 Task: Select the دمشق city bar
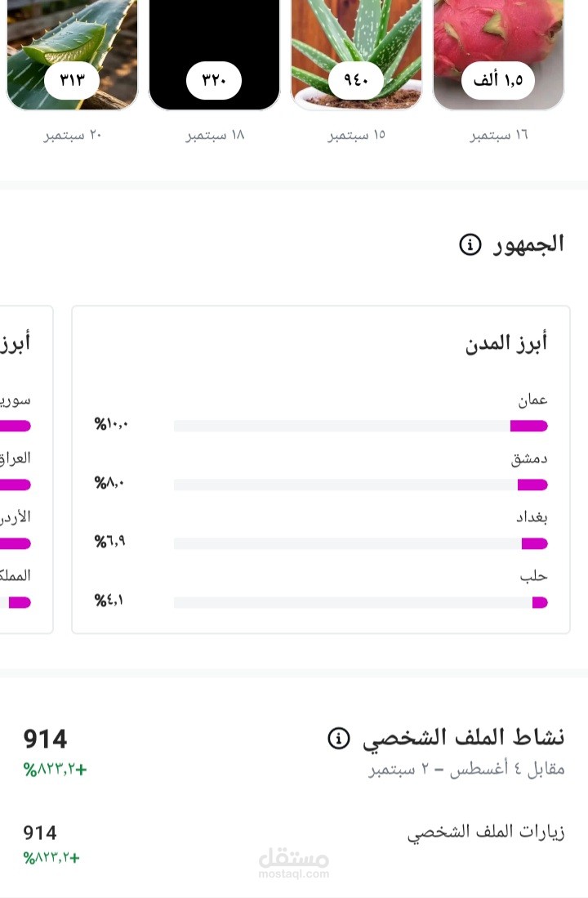360,485
